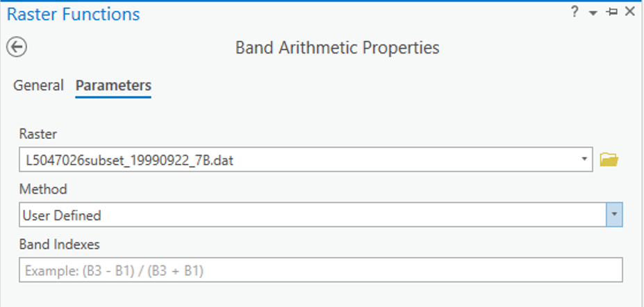
Task: Click empty pane area below Band Indexes field
Action: tap(320, 295)
